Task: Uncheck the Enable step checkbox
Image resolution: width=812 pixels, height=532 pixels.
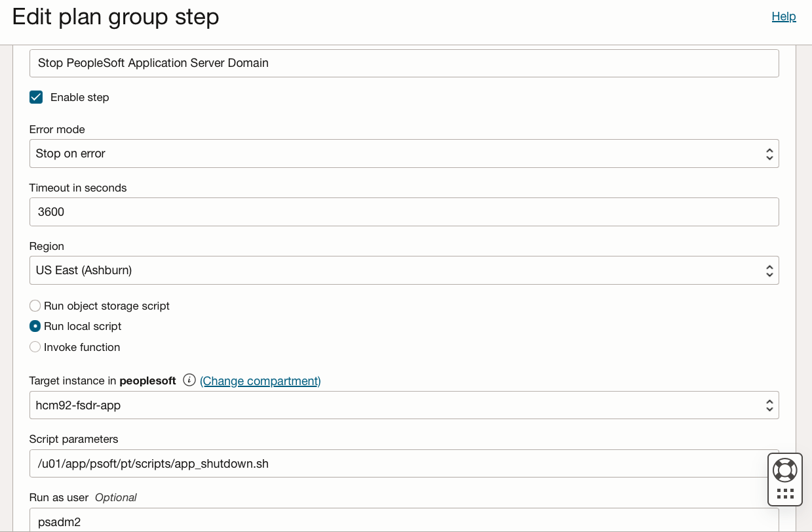Action: [x=36, y=97]
